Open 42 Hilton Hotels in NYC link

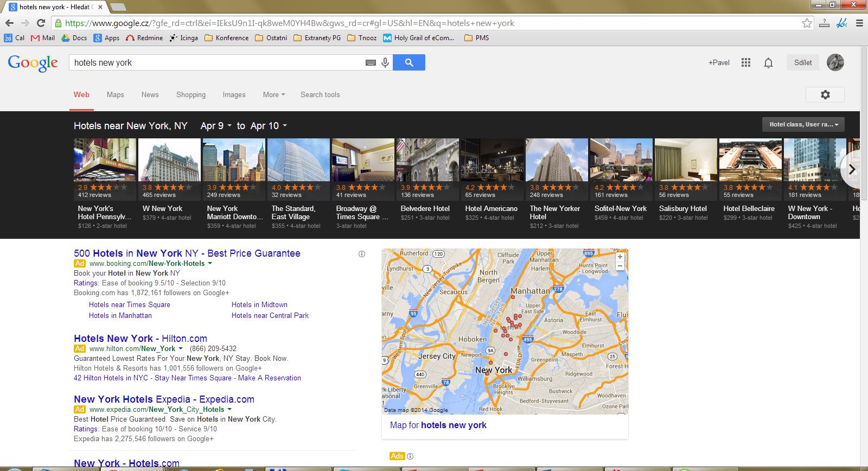coord(187,378)
